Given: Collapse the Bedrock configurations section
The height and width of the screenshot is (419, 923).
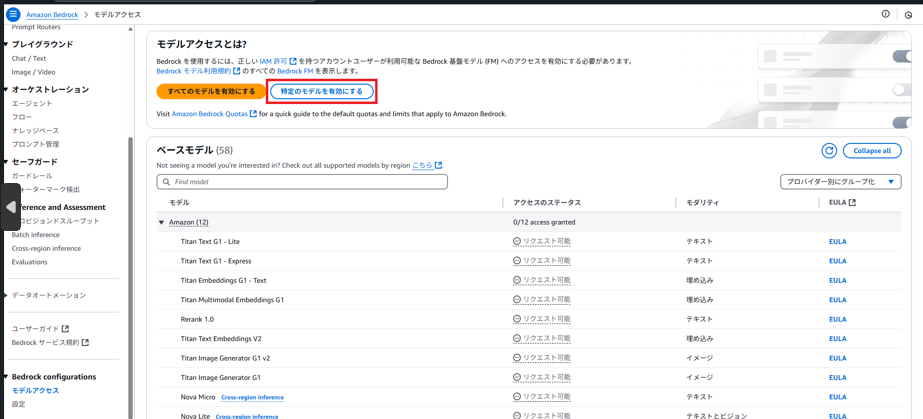Looking at the screenshot, I should pos(6,377).
